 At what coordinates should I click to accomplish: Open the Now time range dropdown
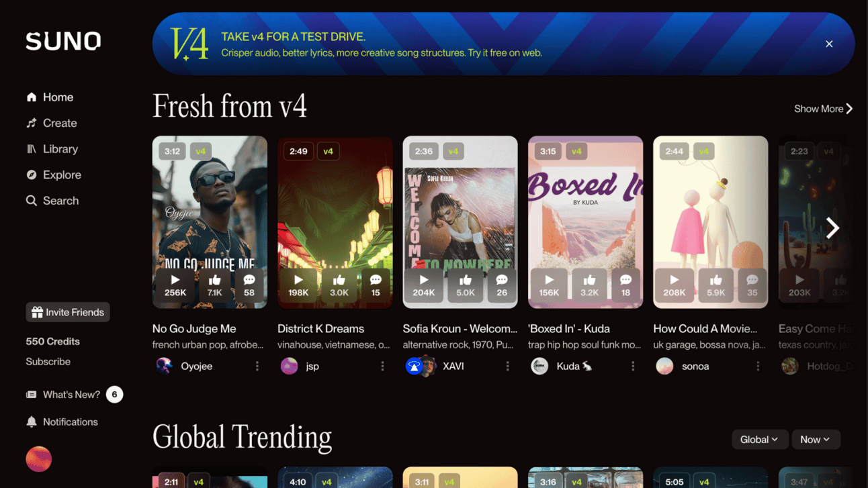coord(816,440)
